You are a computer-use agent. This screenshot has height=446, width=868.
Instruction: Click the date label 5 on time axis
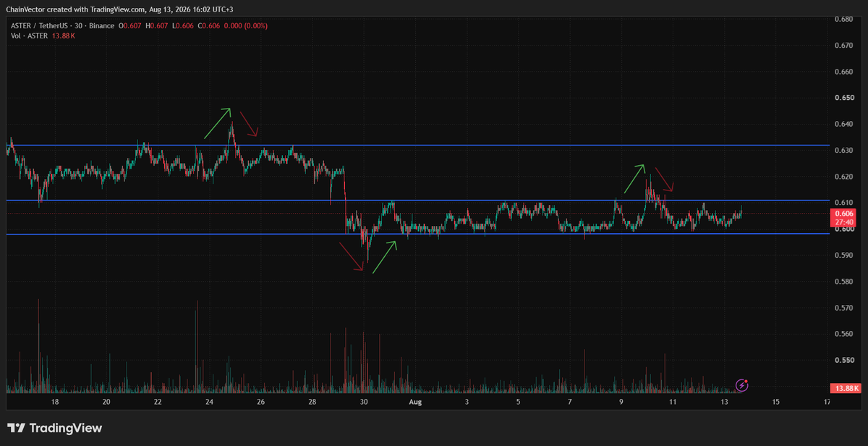coord(518,401)
